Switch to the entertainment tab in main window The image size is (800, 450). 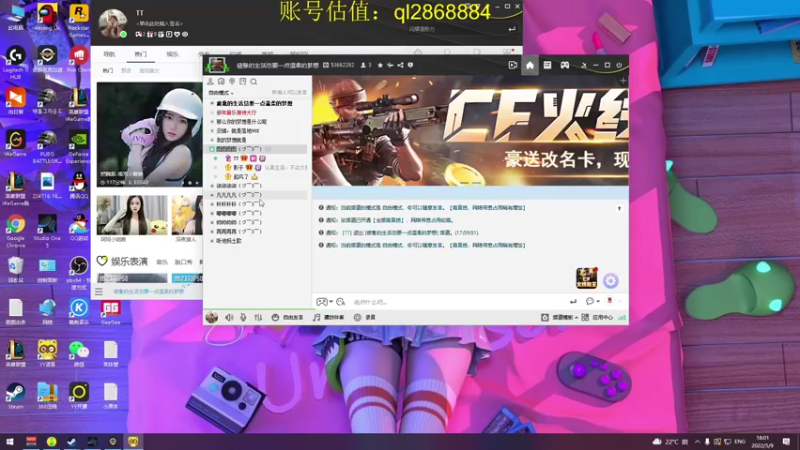click(x=172, y=54)
